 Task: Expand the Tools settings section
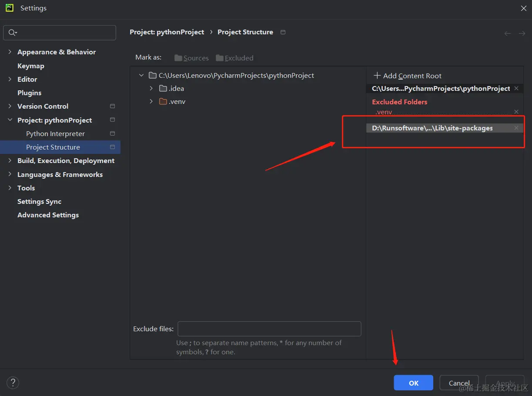point(10,188)
